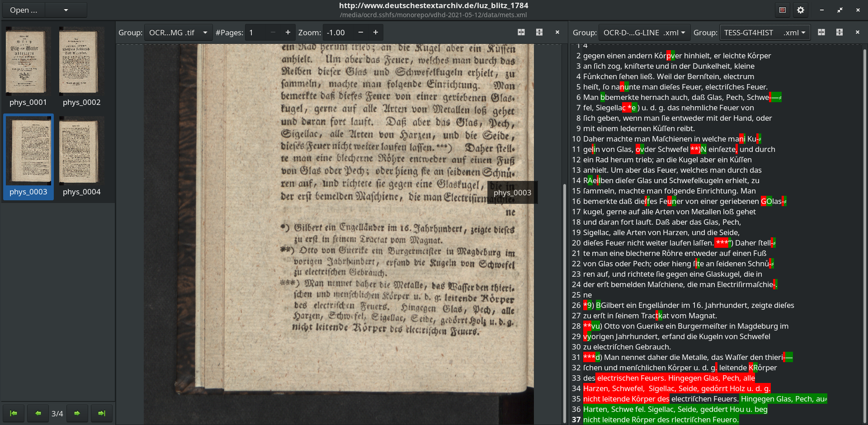
Task: Click diff line 28 'Otto von Guerike'
Action: click(685, 326)
